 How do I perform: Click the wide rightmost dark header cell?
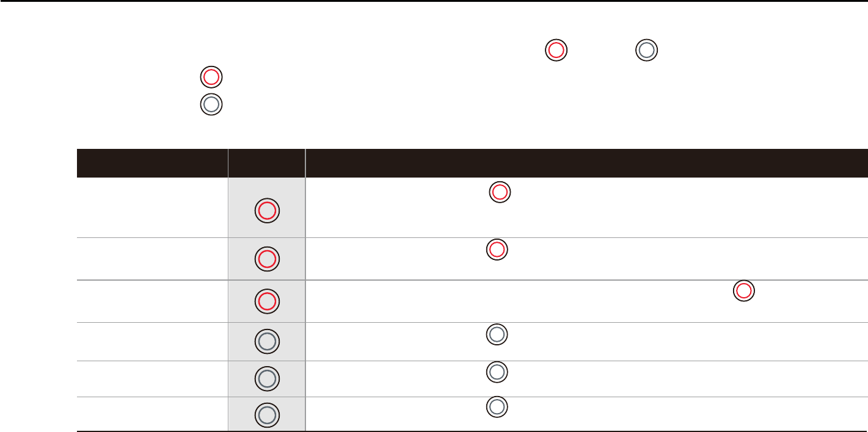pos(586,163)
